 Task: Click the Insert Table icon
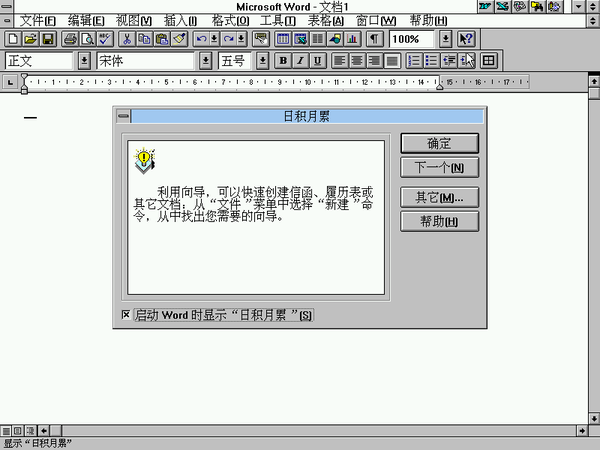283,39
